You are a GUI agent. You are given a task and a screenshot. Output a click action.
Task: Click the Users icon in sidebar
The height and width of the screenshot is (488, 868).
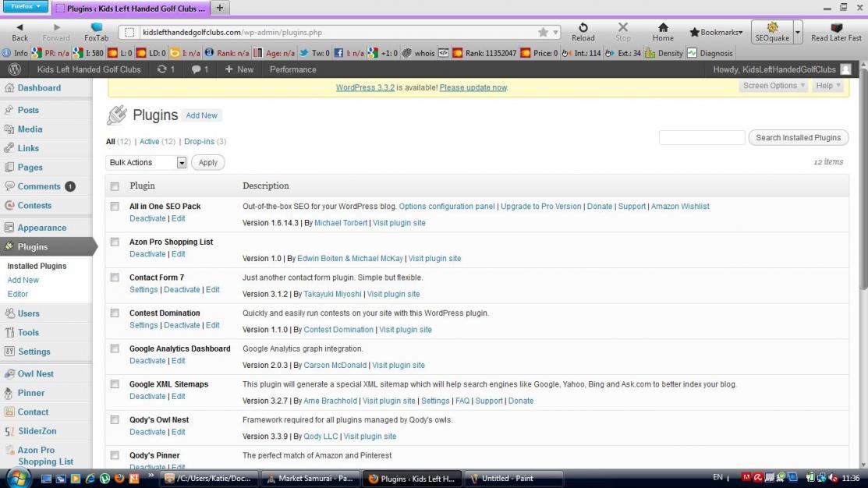coord(9,313)
